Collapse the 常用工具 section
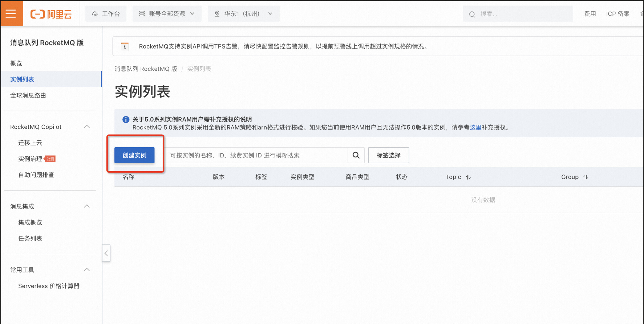The image size is (644, 324). pyautogui.click(x=87, y=270)
